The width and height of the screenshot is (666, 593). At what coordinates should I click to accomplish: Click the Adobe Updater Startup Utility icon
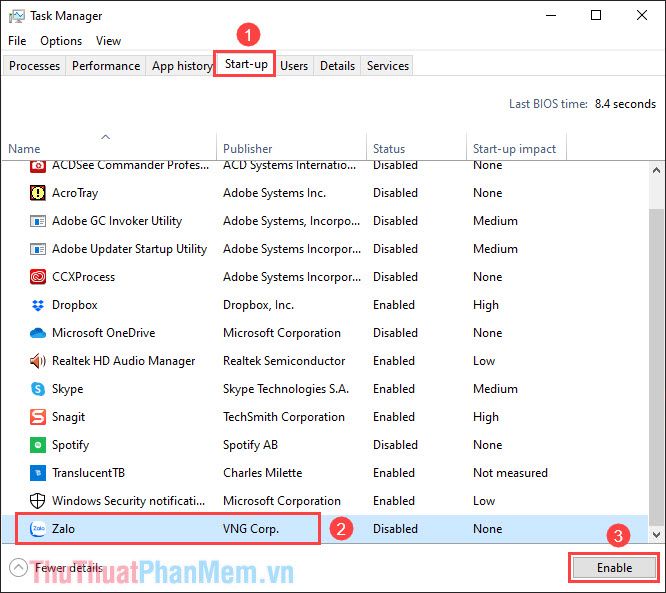coord(38,249)
